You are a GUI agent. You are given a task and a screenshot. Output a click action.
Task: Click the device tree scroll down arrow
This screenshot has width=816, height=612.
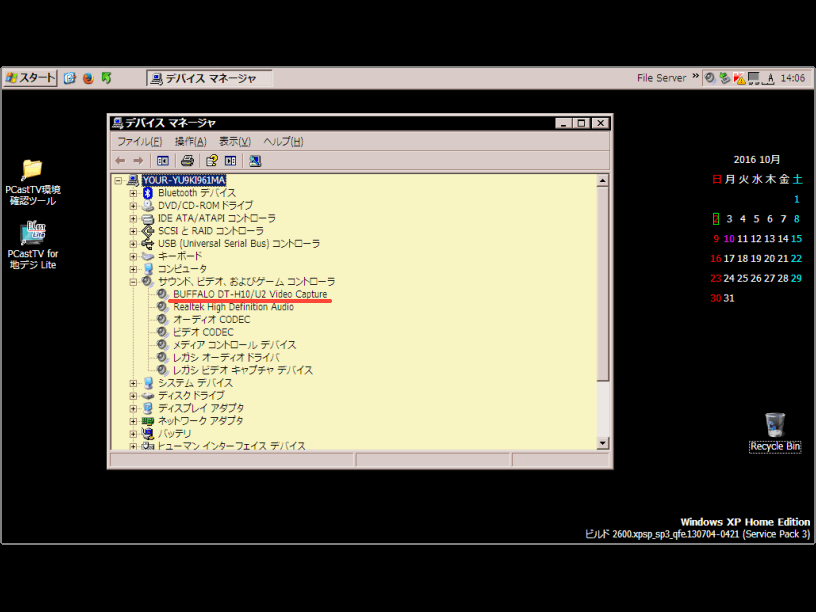tap(603, 443)
